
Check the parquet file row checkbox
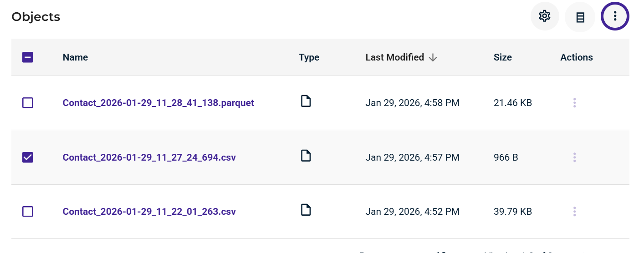click(x=28, y=103)
